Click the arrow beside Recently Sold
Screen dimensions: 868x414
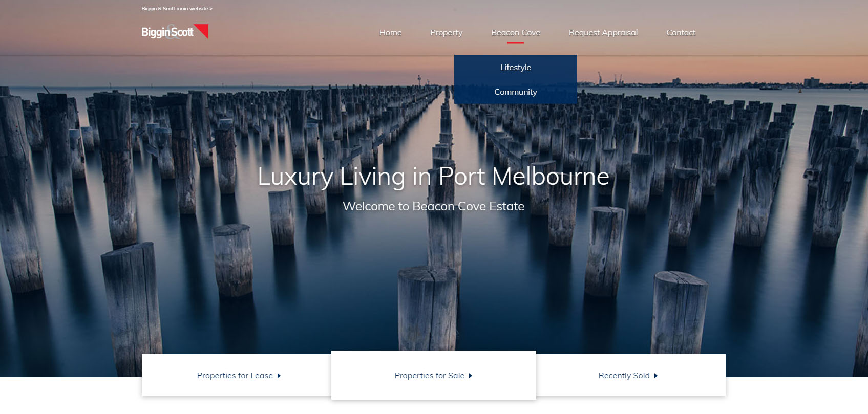[655, 376]
